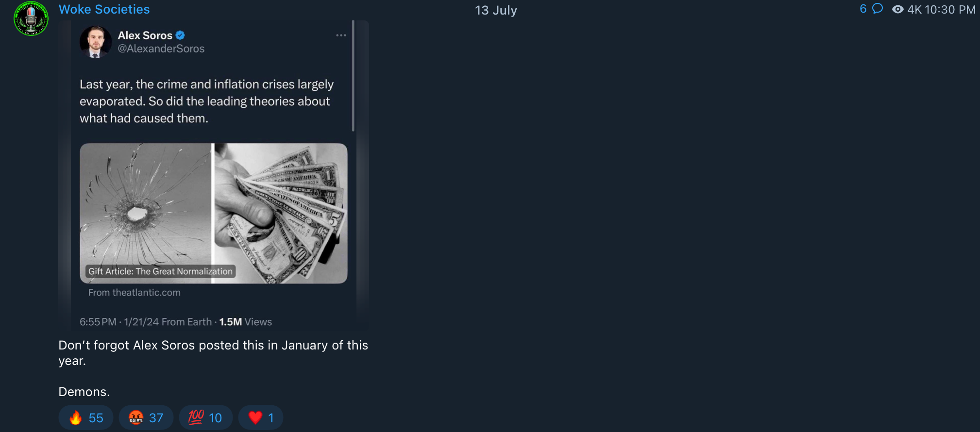The height and width of the screenshot is (432, 980).
Task: Click the blue verified badge
Action: (180, 35)
